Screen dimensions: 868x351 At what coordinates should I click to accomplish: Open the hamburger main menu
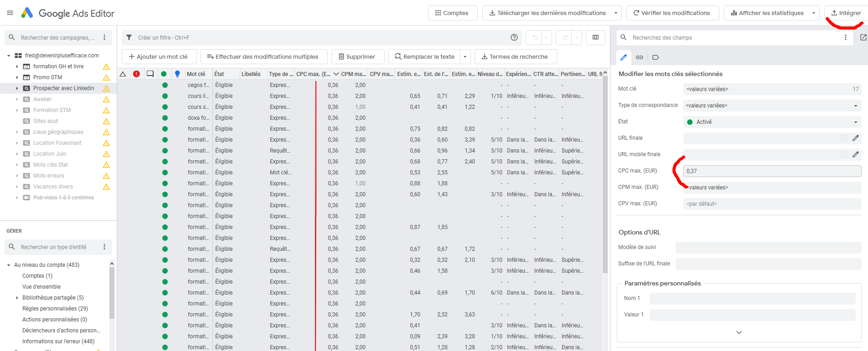pyautogui.click(x=10, y=13)
